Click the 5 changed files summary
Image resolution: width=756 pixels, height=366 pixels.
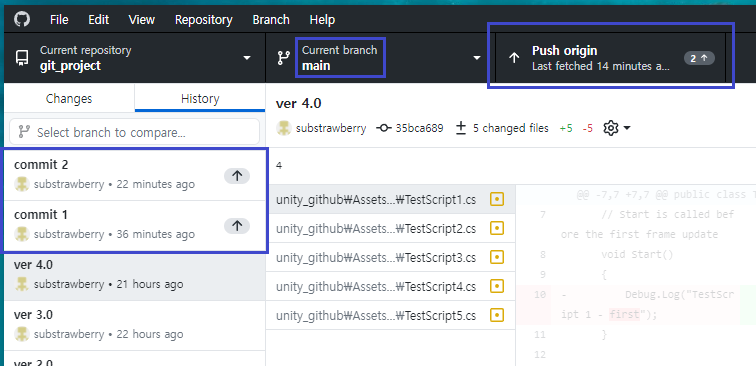[x=502, y=128]
